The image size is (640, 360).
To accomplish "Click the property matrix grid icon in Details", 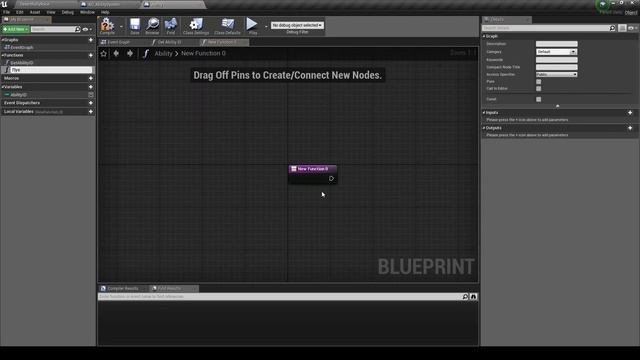I will click(622, 28).
